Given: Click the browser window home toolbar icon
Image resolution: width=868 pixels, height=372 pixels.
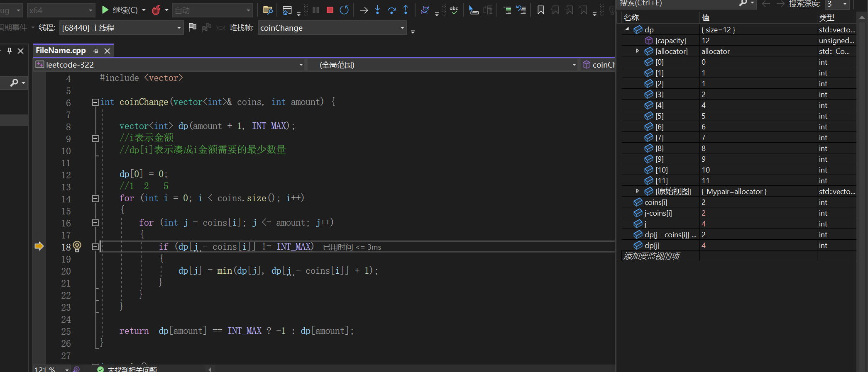Looking at the screenshot, I should point(287,10).
